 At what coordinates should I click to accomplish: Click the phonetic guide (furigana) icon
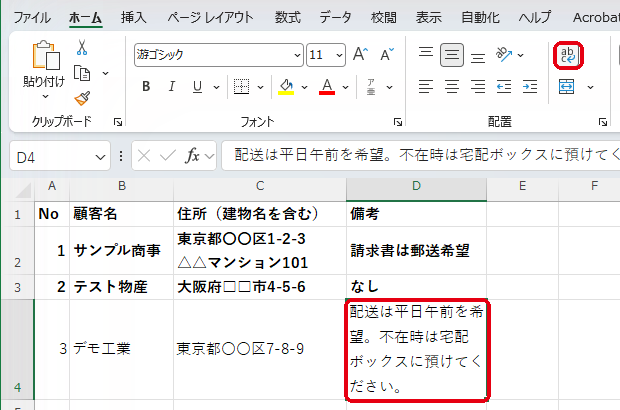coord(371,87)
